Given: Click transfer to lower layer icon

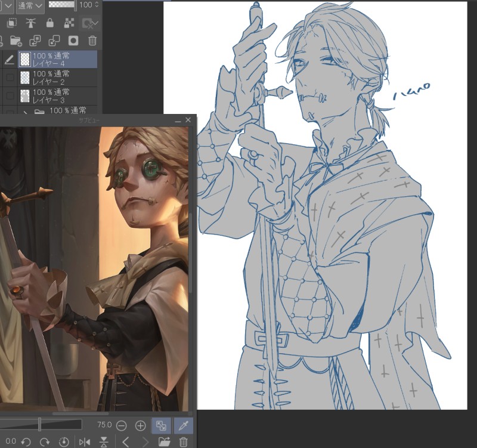Looking at the screenshot, I should tap(35, 41).
